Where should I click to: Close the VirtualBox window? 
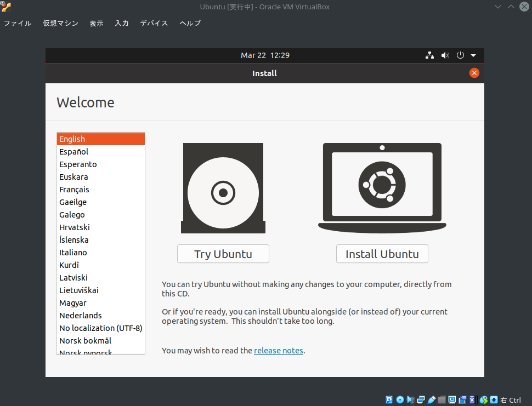(524, 7)
